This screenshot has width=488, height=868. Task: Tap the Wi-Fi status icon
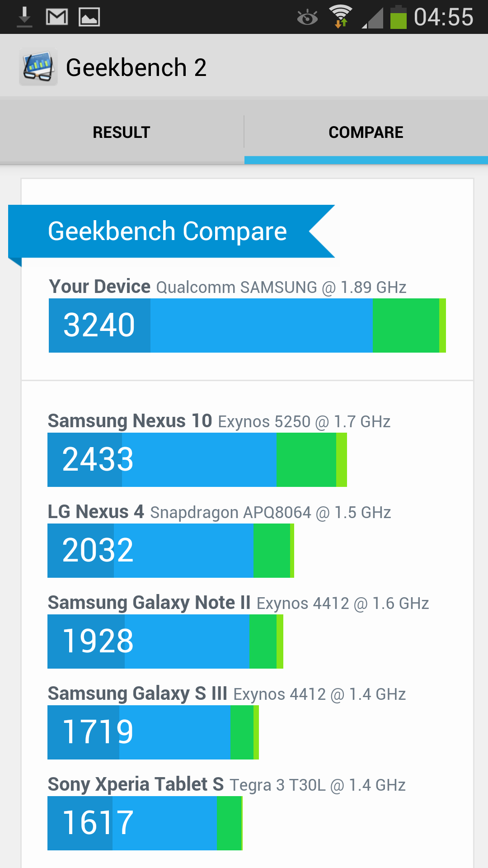tap(341, 17)
